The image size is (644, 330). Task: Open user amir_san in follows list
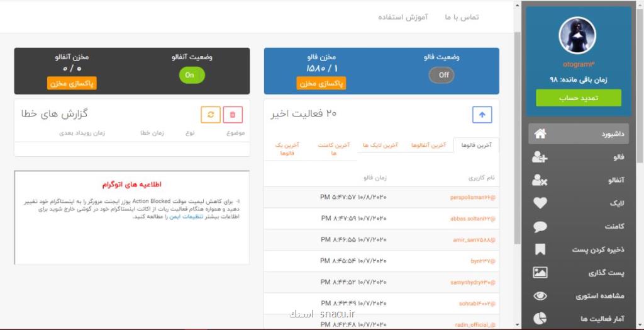474,240
